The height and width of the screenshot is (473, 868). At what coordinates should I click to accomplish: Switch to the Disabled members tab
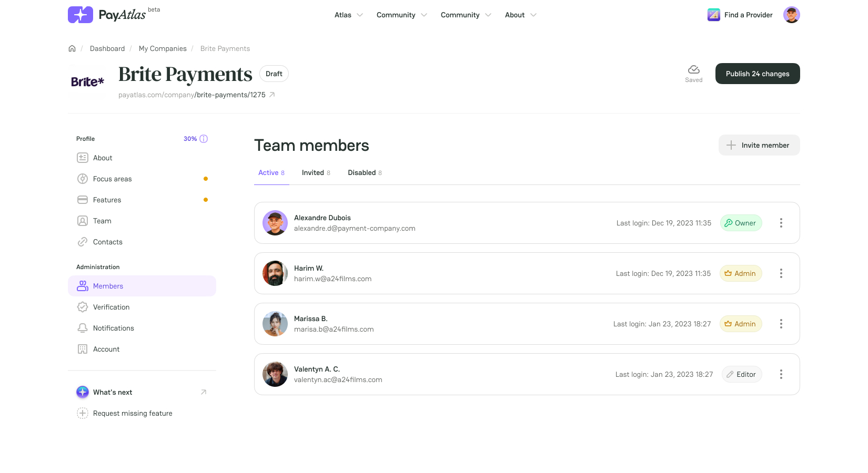click(x=365, y=172)
